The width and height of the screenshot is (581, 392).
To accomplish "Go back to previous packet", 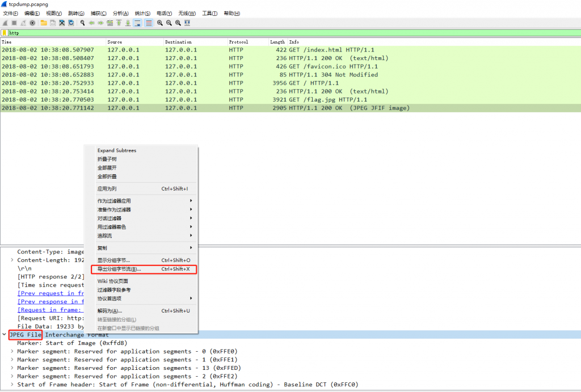I will (91, 23).
